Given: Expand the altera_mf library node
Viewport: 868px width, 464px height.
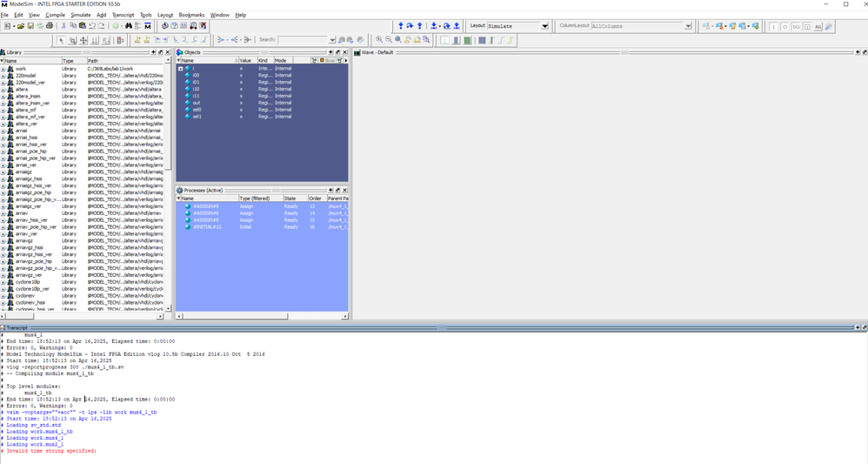Looking at the screenshot, I should [3, 111].
